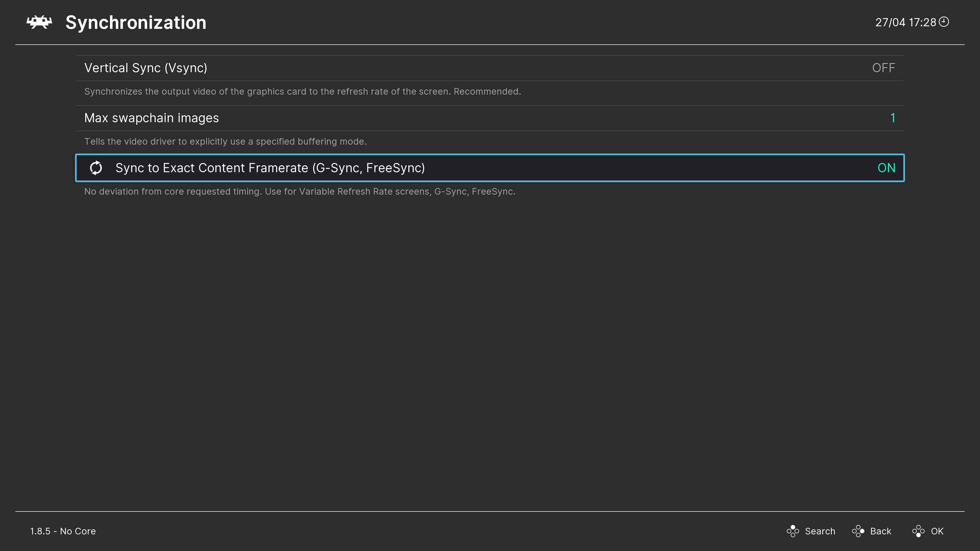
Task: Click the Search gamepad button icon
Action: 793,531
